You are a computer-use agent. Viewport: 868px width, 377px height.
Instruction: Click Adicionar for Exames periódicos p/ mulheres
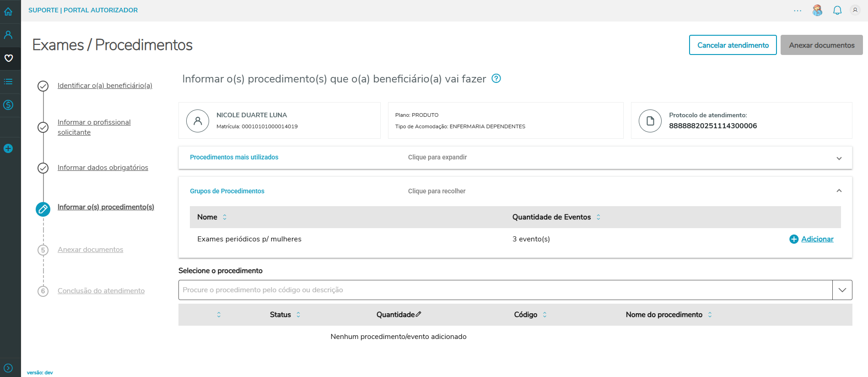pyautogui.click(x=812, y=239)
